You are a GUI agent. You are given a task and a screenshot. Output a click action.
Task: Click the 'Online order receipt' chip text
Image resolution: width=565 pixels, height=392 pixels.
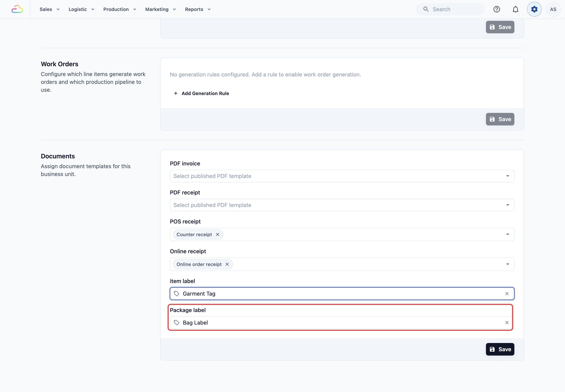click(199, 264)
